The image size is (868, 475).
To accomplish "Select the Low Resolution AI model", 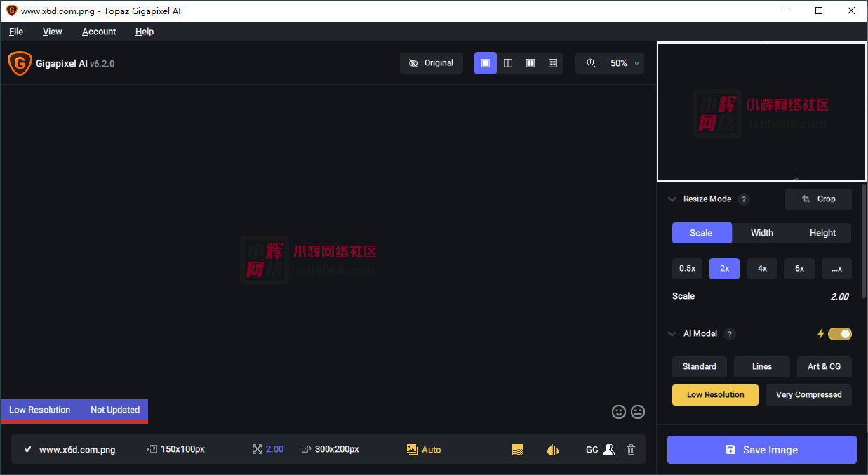I will [715, 395].
